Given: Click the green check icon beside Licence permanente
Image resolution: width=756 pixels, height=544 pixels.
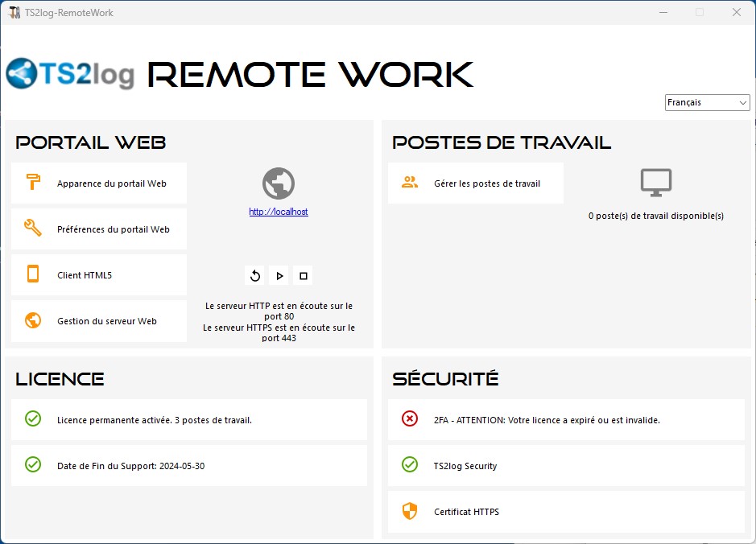Looking at the screenshot, I should click(x=33, y=418).
